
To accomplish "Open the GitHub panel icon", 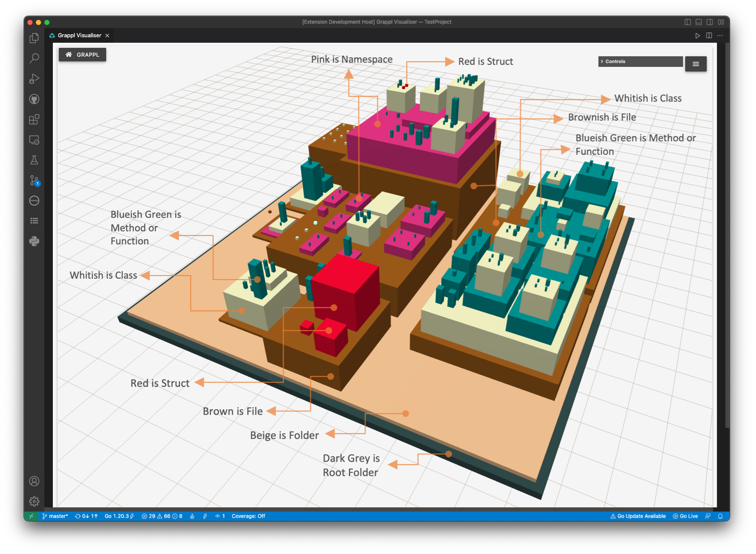I will [x=34, y=99].
